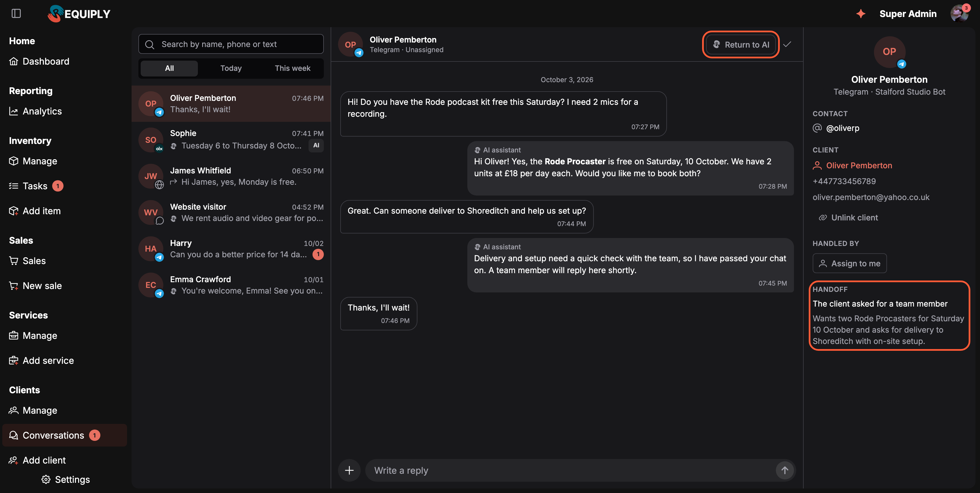The image size is (980, 493).
Task: Click OP avatar in chat header
Action: (350, 44)
